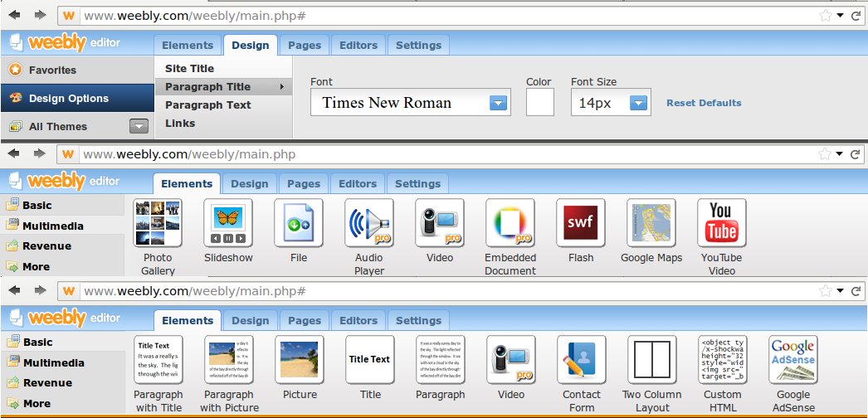Expand Paragraph Title submenu arrow
Viewport: 868px width, 418px height.
[x=282, y=87]
